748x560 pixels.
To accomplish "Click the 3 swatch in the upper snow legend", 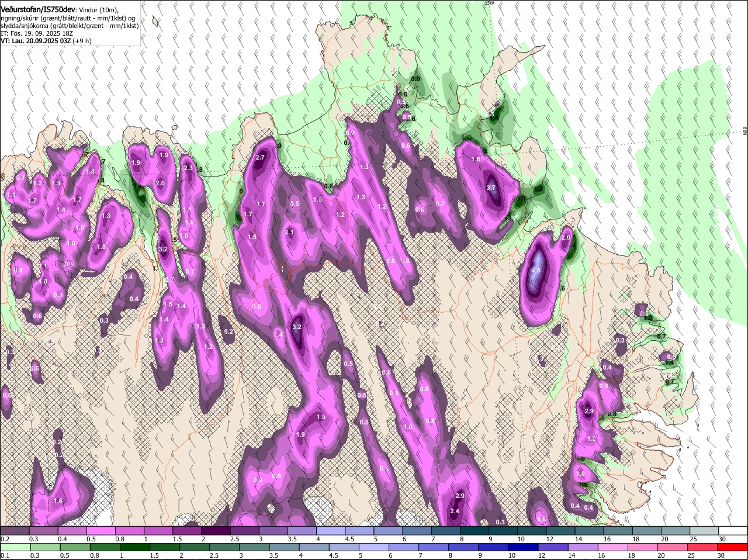I will click(272, 531).
